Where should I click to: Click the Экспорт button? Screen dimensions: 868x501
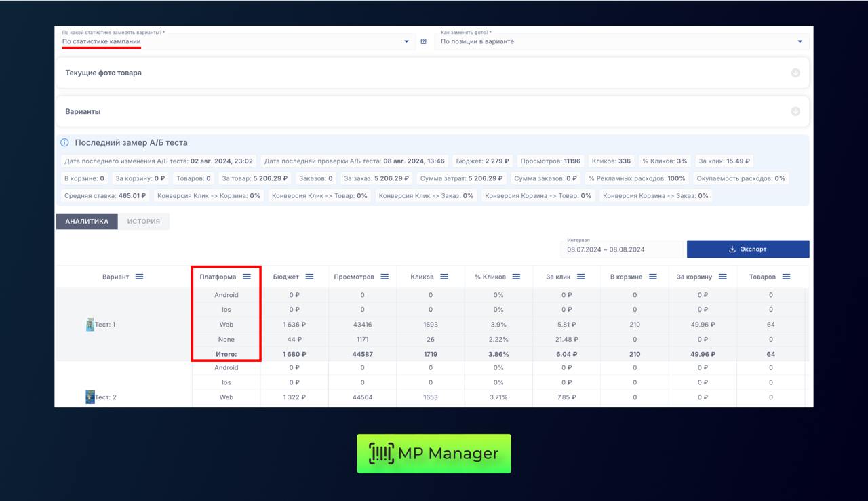point(747,249)
